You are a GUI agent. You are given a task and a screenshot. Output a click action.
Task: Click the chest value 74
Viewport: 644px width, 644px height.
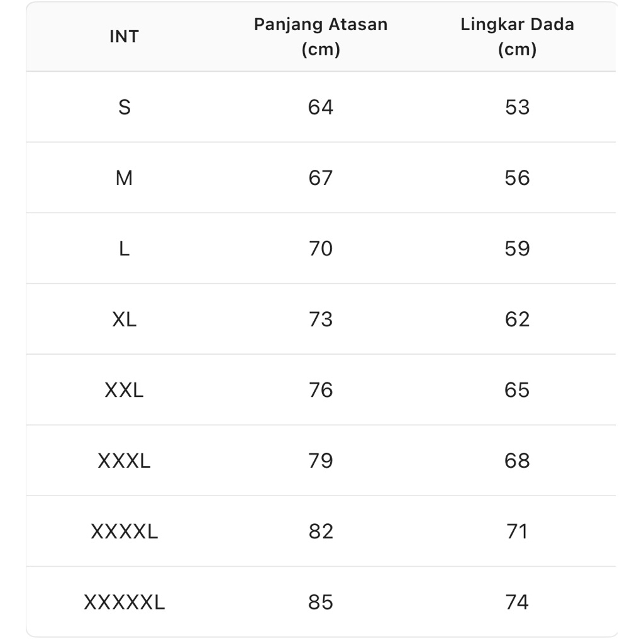click(517, 602)
